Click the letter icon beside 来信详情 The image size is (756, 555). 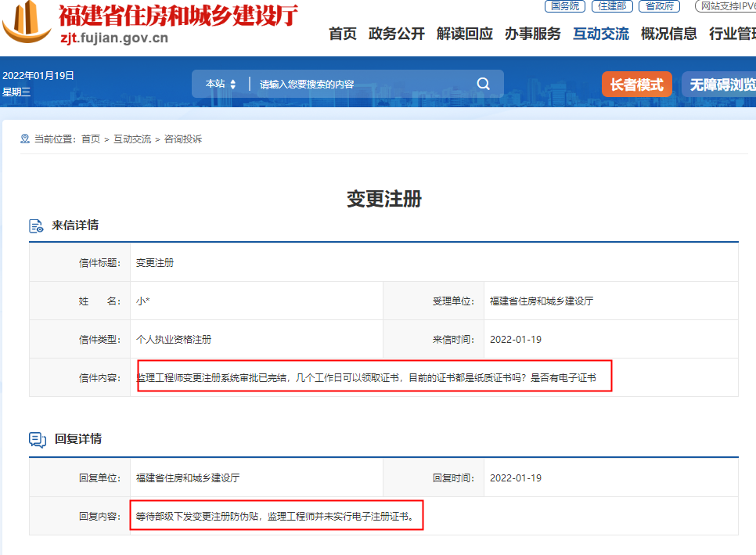34,225
